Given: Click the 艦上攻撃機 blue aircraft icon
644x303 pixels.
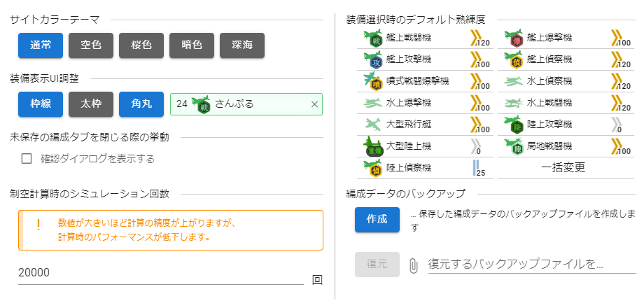Looking at the screenshot, I should (x=373, y=60).
